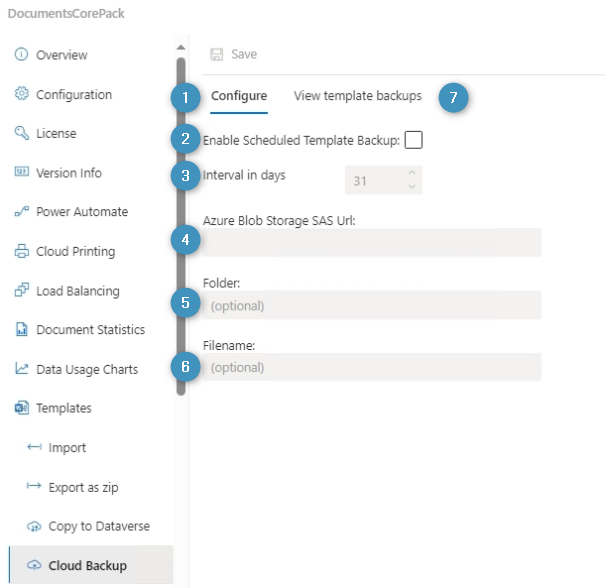Select Export as zip under Templates
Image resolution: width=605 pixels, height=588 pixels.
point(89,487)
